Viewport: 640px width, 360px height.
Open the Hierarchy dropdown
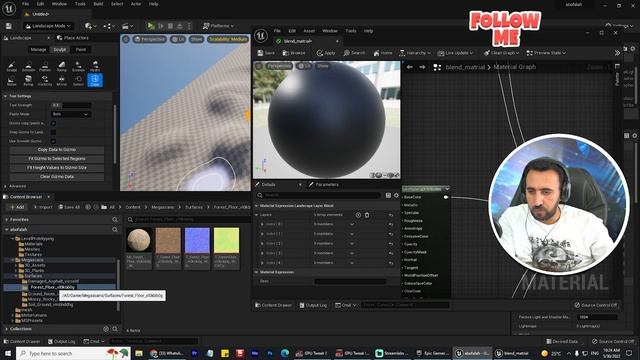414,53
